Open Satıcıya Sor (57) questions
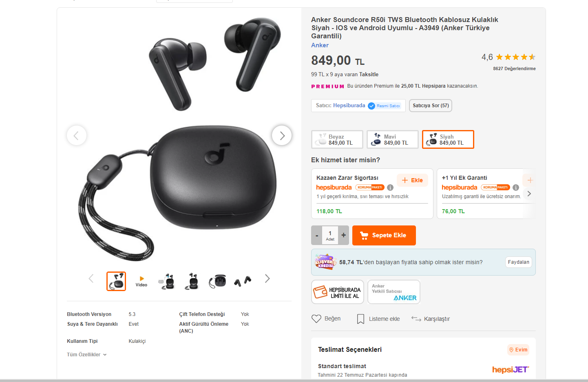This screenshot has height=382, width=588. click(x=430, y=106)
